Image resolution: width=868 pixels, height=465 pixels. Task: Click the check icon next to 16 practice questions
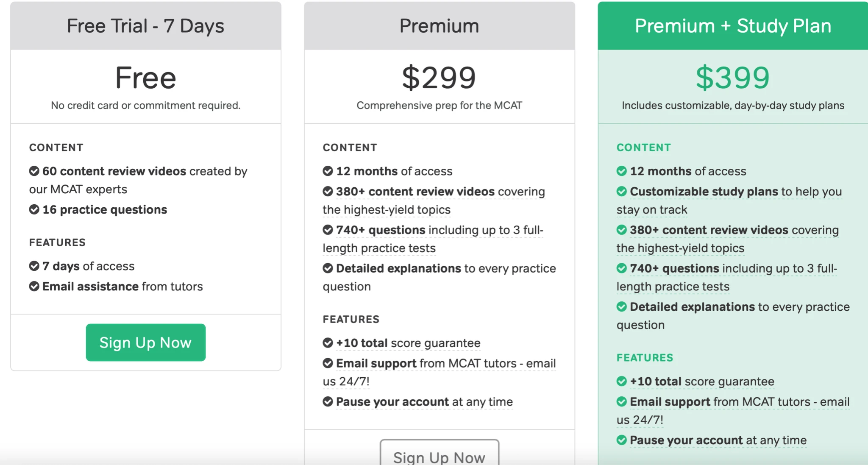pos(34,209)
